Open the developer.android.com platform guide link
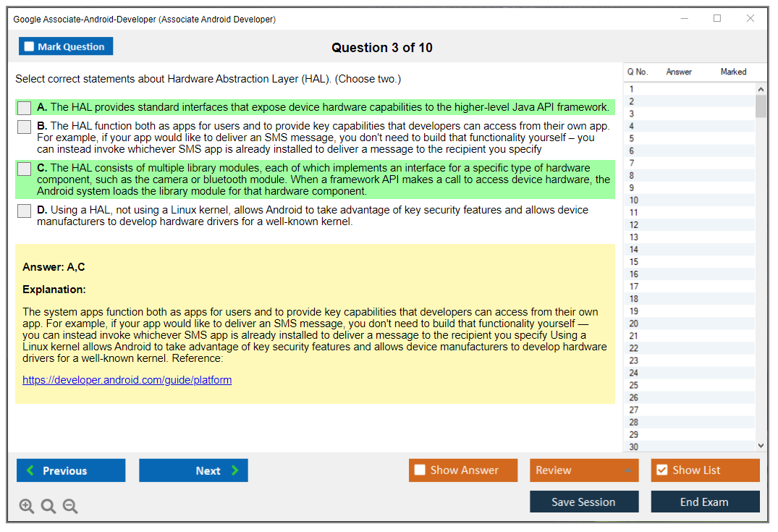778x532 pixels. click(127, 380)
